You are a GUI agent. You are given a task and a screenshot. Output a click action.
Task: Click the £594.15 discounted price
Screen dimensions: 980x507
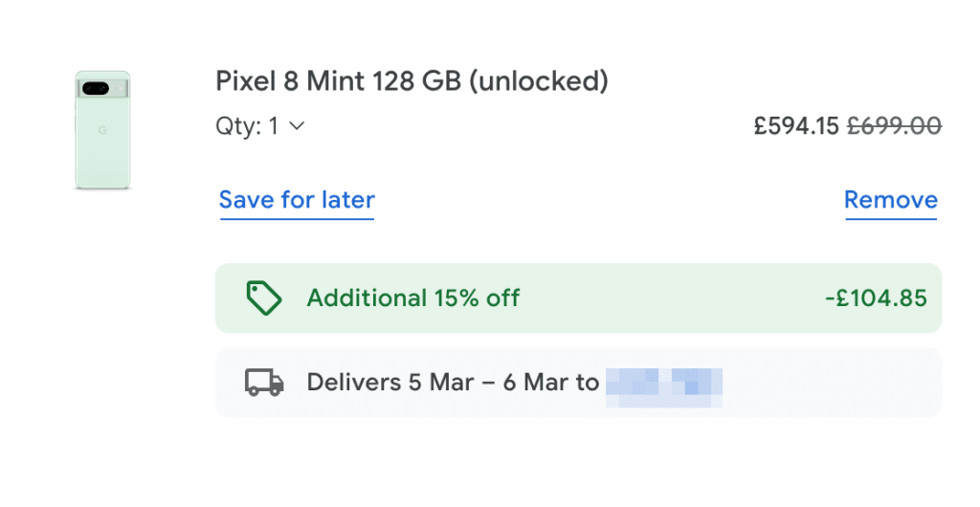(x=795, y=125)
